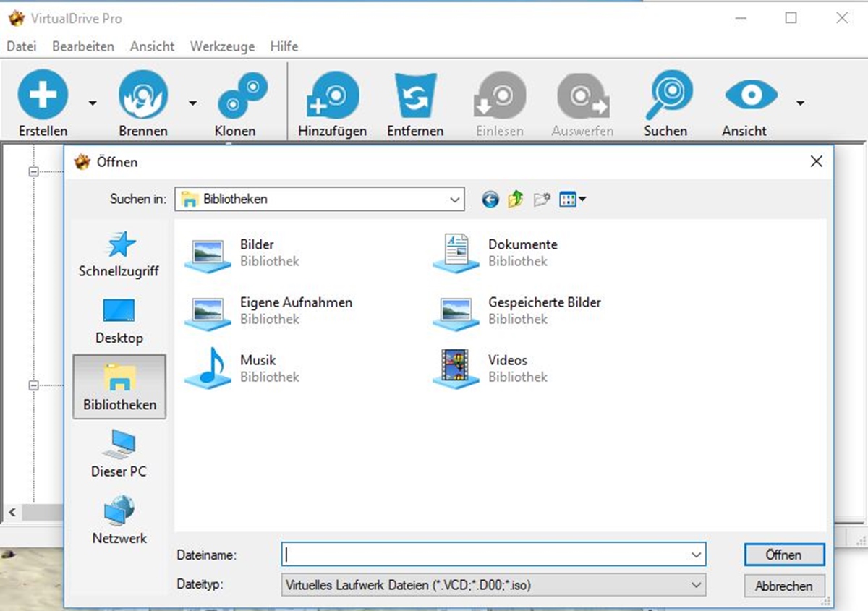The width and height of the screenshot is (868, 611).
Task: Select the Eigene Aufnahmen library
Action: click(268, 310)
